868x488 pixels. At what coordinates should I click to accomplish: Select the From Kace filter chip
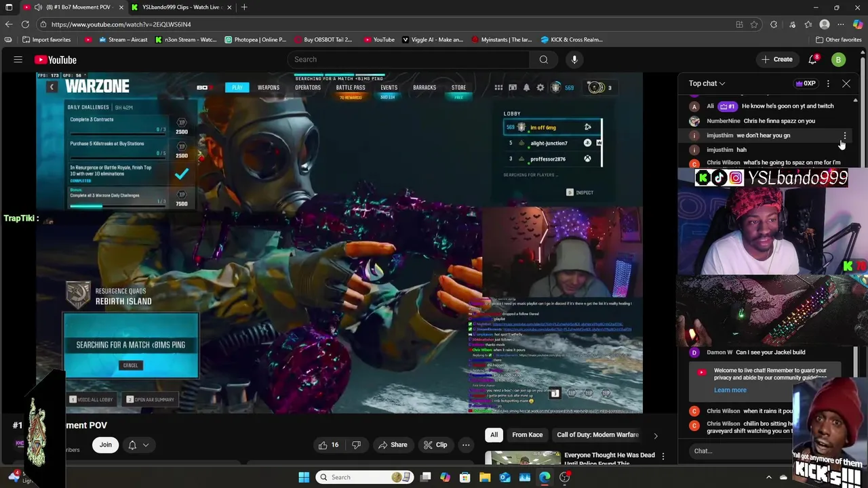click(527, 434)
